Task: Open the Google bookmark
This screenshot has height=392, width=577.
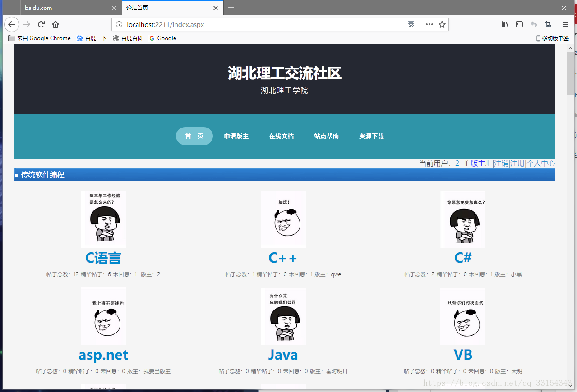Action: (162, 38)
